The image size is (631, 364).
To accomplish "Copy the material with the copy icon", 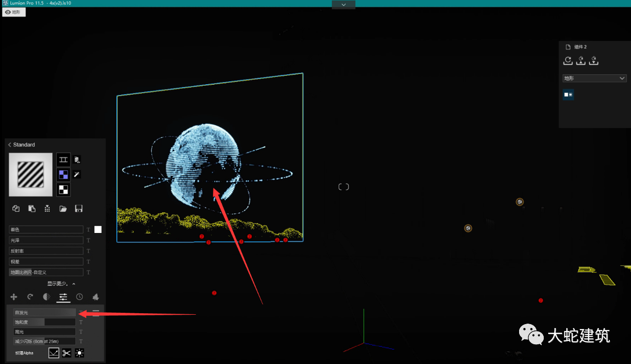I will 16,208.
